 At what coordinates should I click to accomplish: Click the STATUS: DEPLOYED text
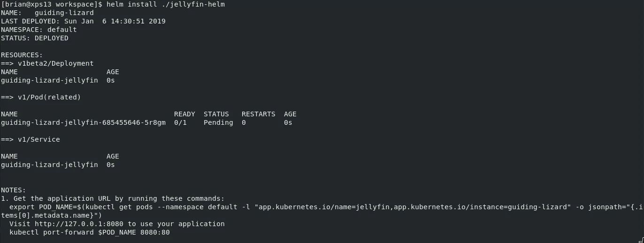pyautogui.click(x=34, y=38)
